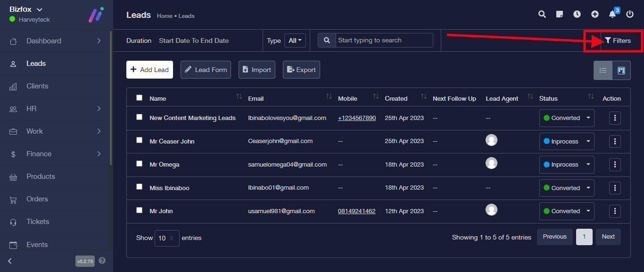The height and width of the screenshot is (272, 644).
Task: Click the search leads input field
Action: point(384,40)
